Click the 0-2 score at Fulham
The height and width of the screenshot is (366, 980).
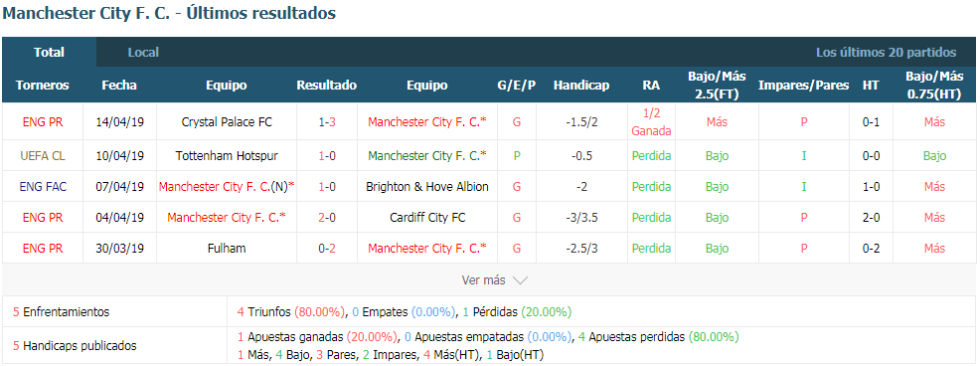coord(327,248)
